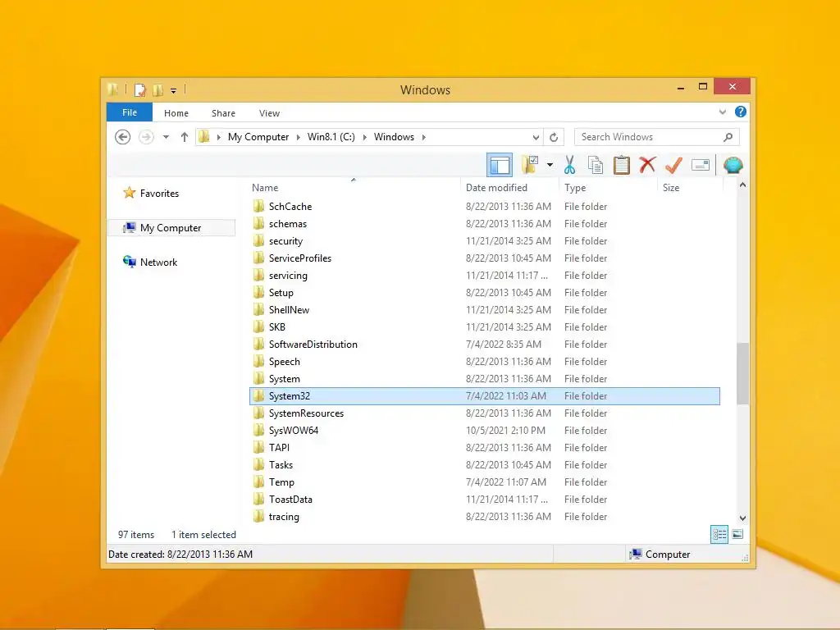
Task: Switch to details view in status bar
Action: pos(719,534)
